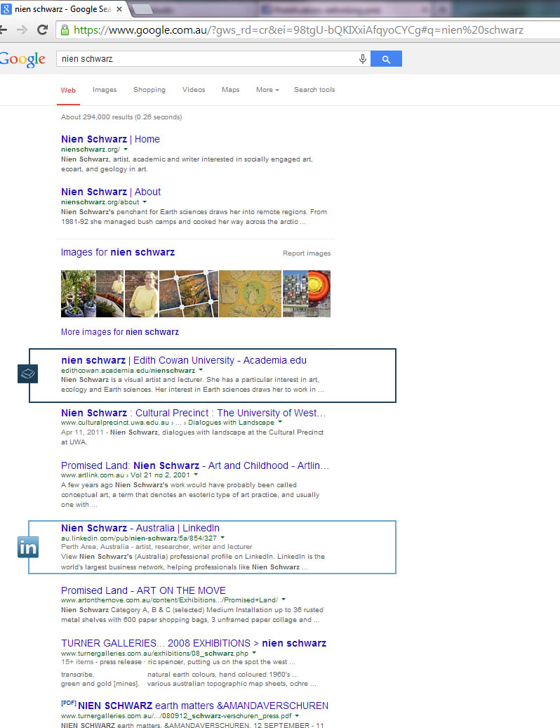Image resolution: width=560 pixels, height=728 pixels.
Task: Click the Report images link
Action: (x=307, y=253)
